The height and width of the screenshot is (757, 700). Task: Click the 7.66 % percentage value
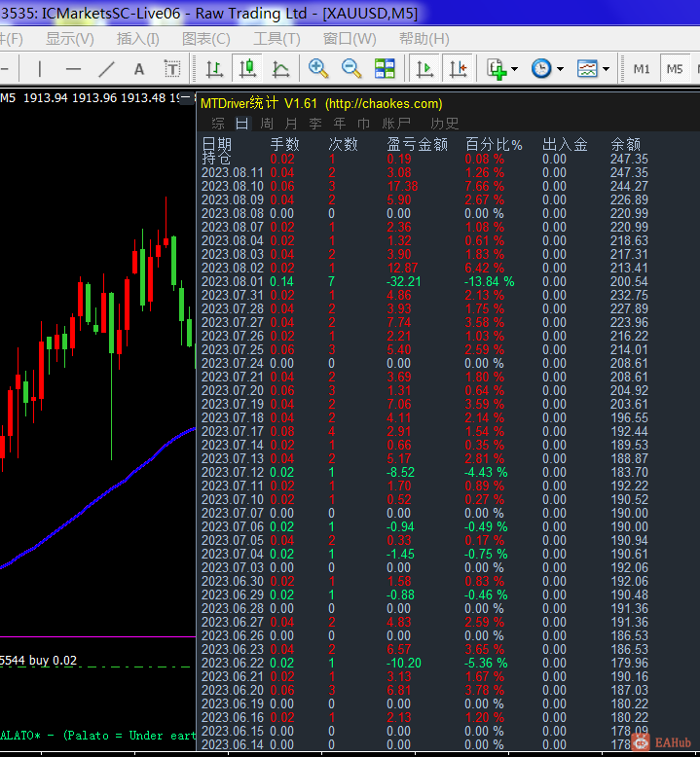coord(484,187)
